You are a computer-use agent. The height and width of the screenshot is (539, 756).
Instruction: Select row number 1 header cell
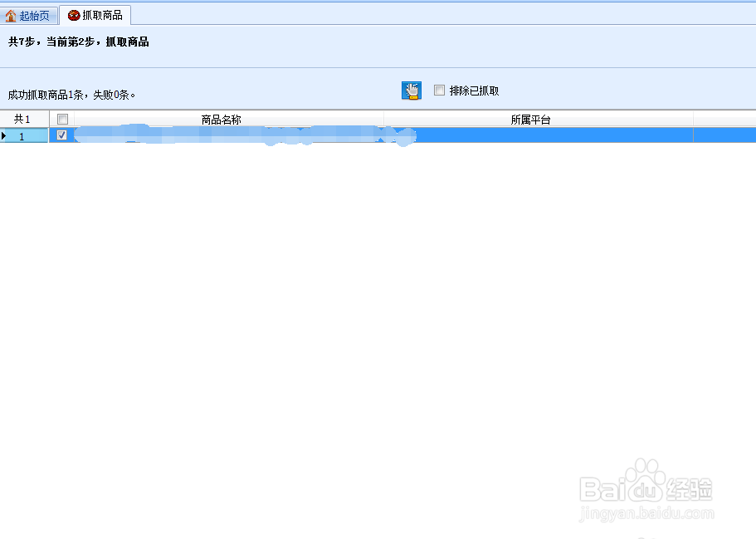[24, 135]
